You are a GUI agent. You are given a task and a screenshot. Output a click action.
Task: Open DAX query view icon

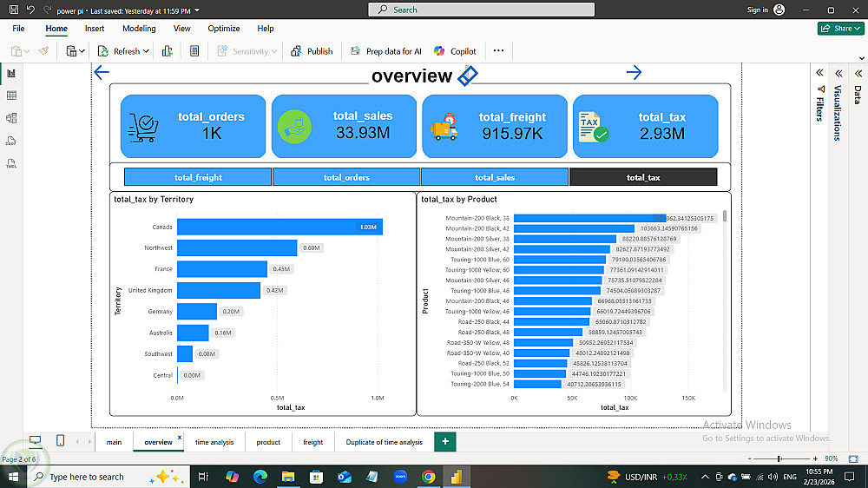tap(11, 141)
